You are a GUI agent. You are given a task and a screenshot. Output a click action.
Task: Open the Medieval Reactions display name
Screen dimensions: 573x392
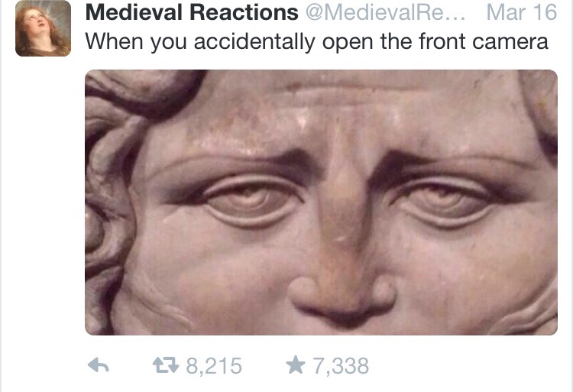(x=192, y=12)
